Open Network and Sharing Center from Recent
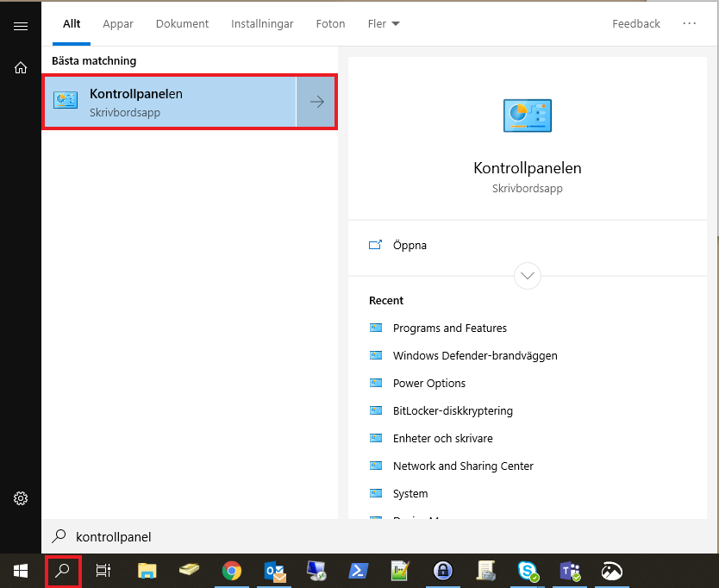719x588 pixels. tap(463, 466)
